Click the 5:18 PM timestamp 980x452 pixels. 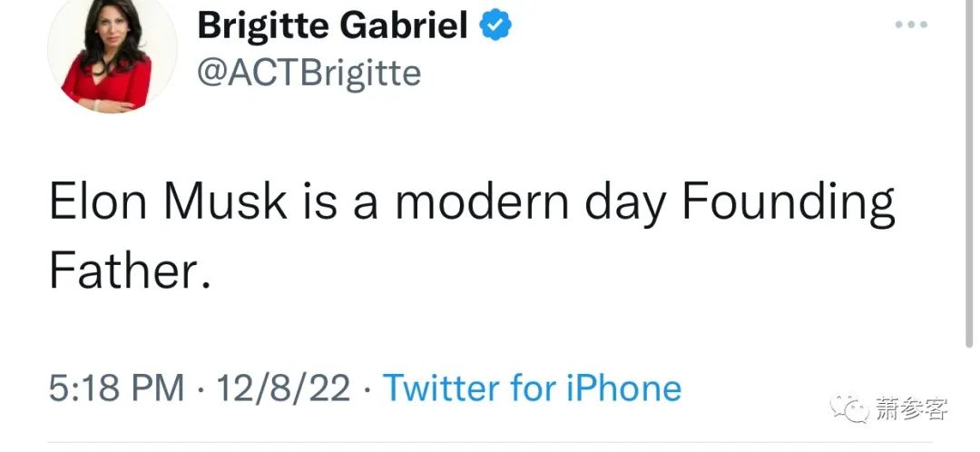[x=117, y=388]
